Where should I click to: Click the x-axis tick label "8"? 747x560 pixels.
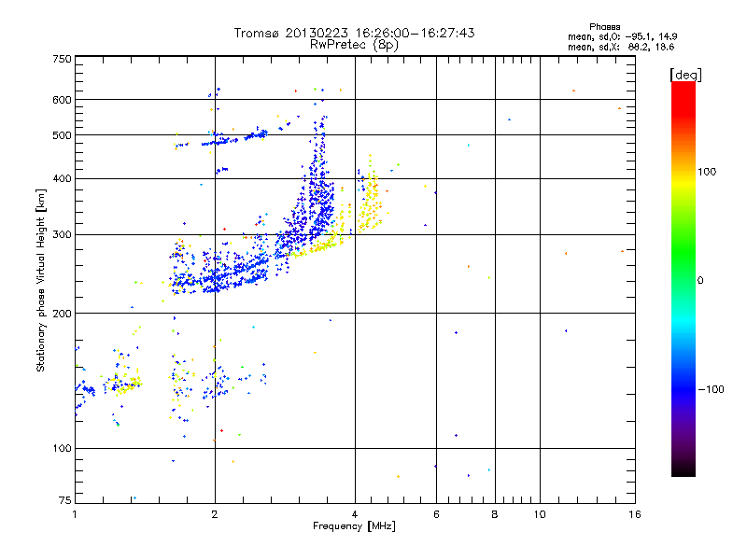(495, 514)
